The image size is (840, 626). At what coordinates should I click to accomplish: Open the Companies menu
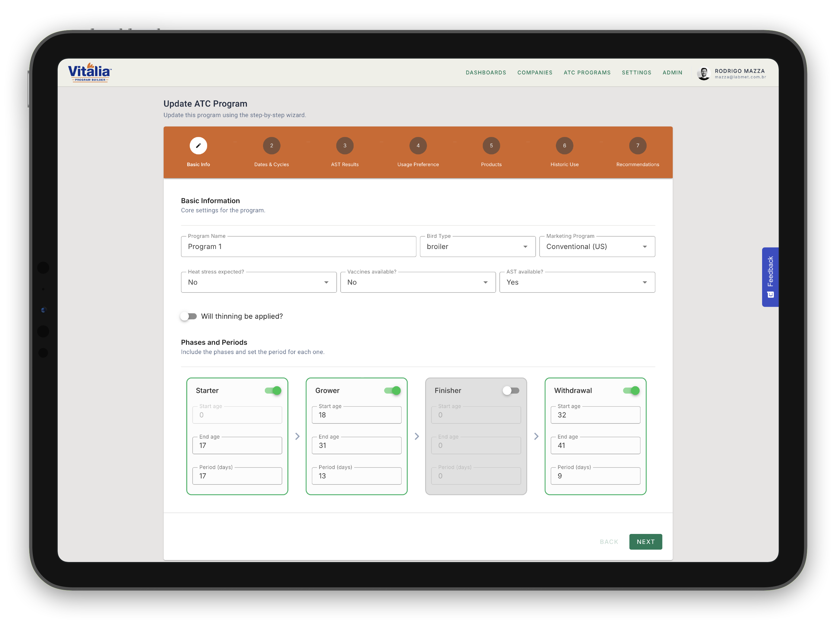coord(535,73)
